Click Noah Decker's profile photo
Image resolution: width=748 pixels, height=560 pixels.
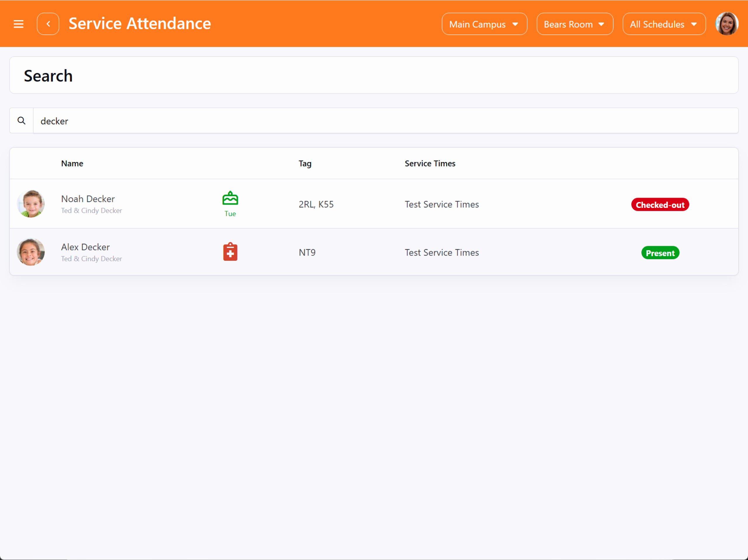[x=31, y=204]
